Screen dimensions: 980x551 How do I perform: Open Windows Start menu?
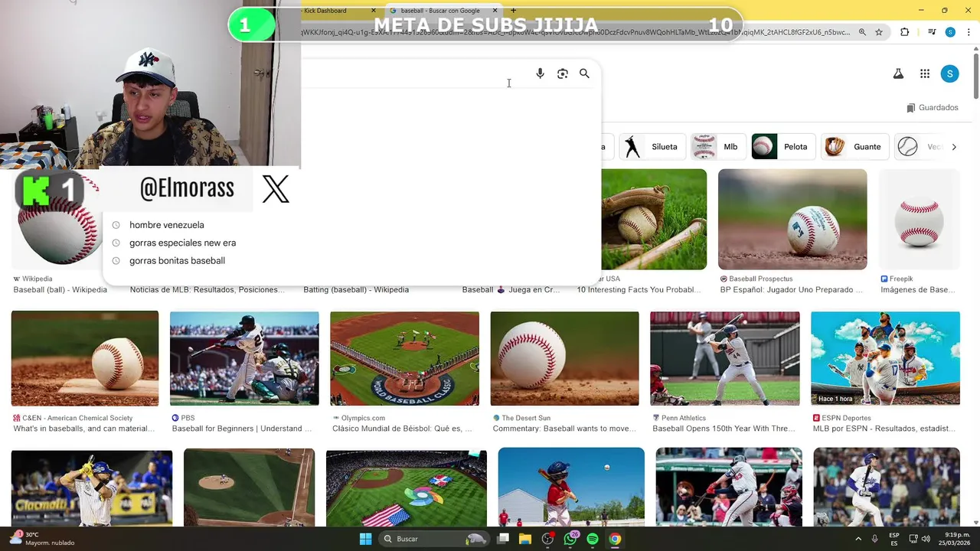[365, 539]
